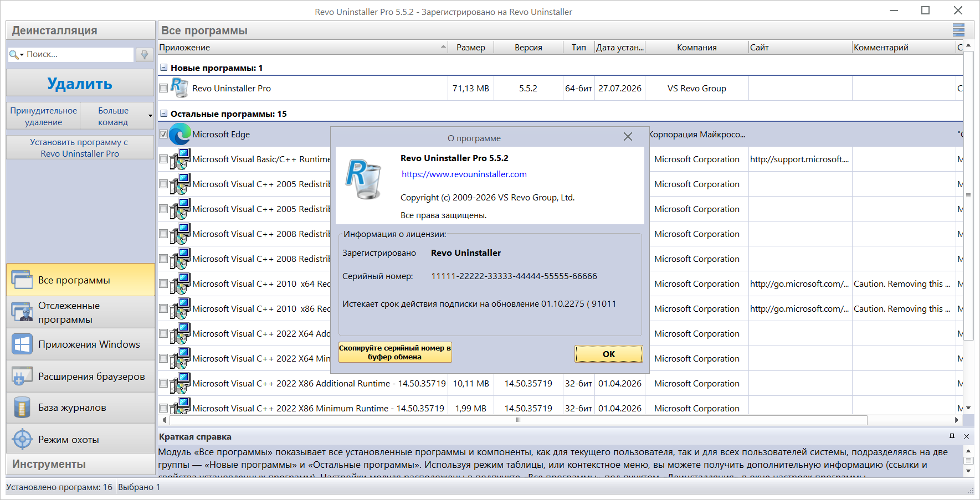Image resolution: width=980 pixels, height=500 pixels.
Task: Sort by the Комментарий column header
Action: pyautogui.click(x=904, y=47)
